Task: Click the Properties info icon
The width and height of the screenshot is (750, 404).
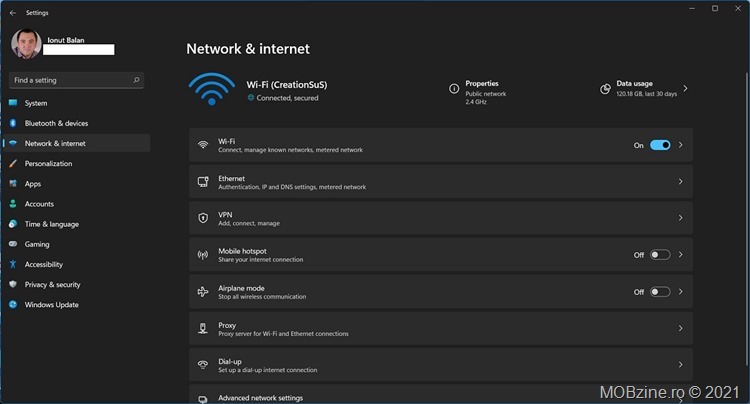Action: 454,88
